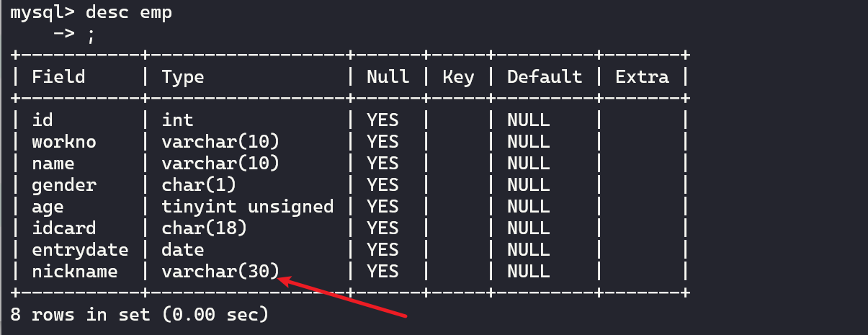The image size is (868, 335).
Task: Click the Field column header
Action: (x=58, y=77)
